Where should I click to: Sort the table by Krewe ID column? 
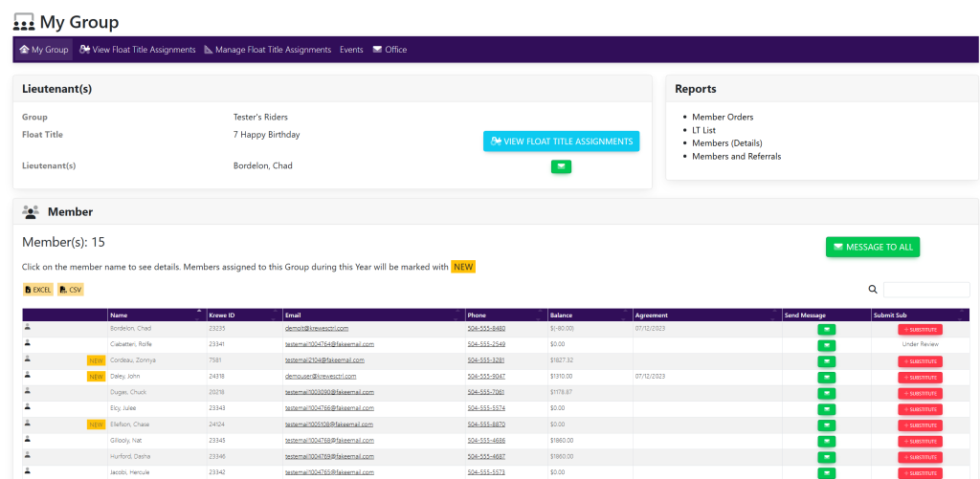coord(222,315)
